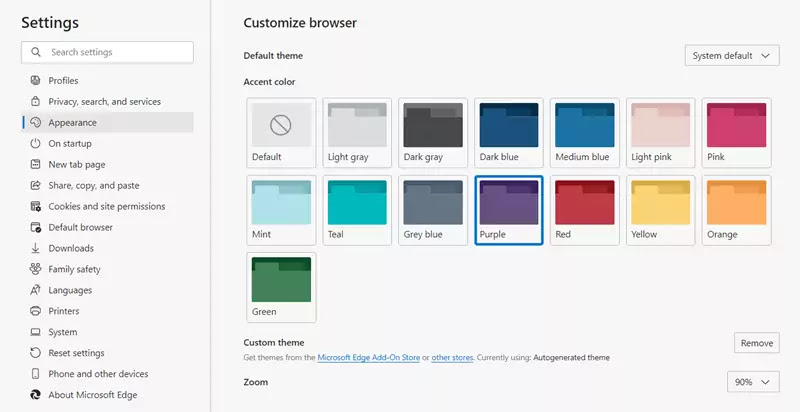Select the Green accent color
Image resolution: width=800 pixels, height=412 pixels.
coord(281,287)
